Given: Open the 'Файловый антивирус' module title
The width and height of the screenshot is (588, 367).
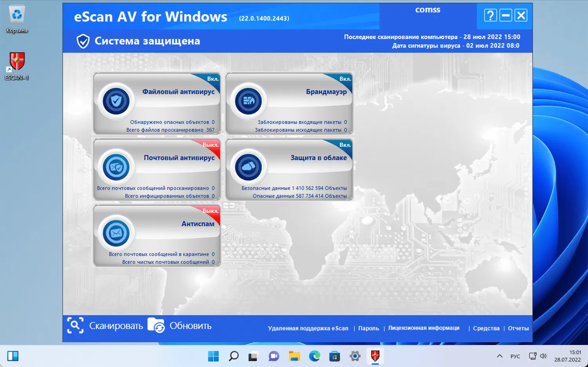Looking at the screenshot, I should pos(178,92).
